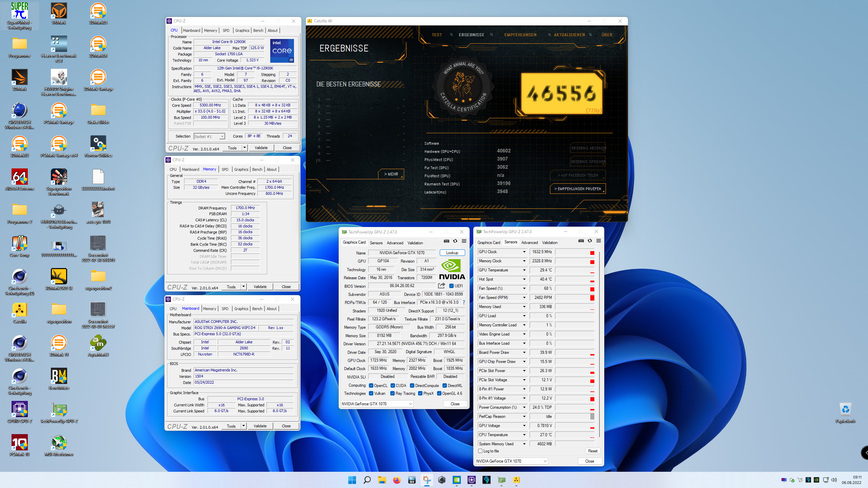Open Catzilla desktop shortcut
868x488 pixels.
pyautogui.click(x=19, y=312)
